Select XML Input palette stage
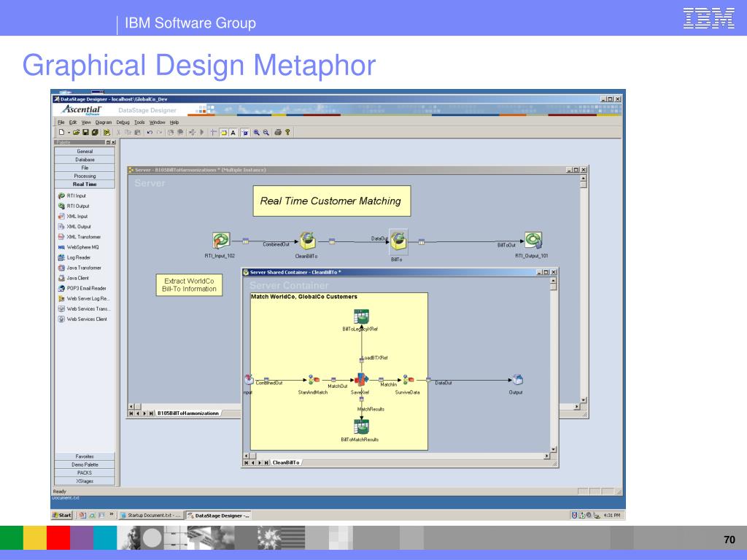This screenshot has height=560, width=747. pos(72,216)
